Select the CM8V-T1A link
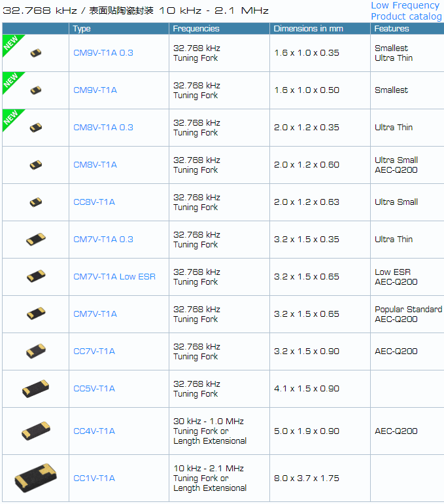444x504 pixels. click(95, 165)
